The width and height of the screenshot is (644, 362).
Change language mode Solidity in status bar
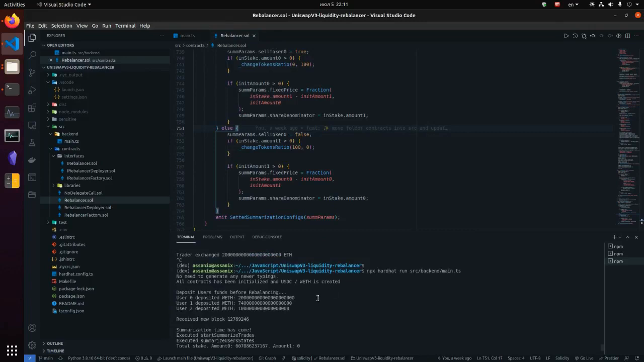tap(562, 358)
